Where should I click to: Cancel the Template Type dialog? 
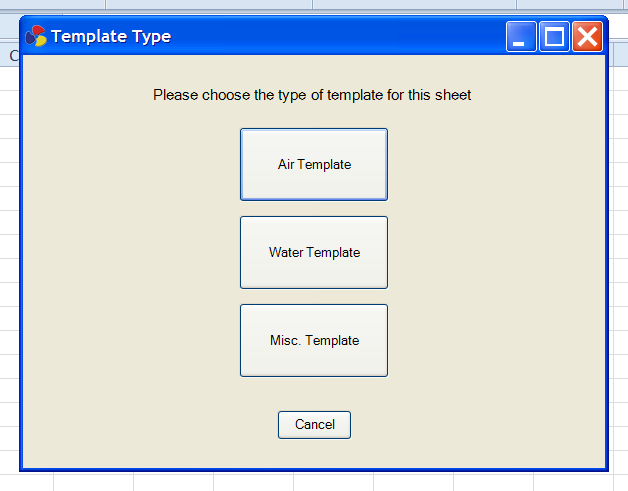[314, 425]
